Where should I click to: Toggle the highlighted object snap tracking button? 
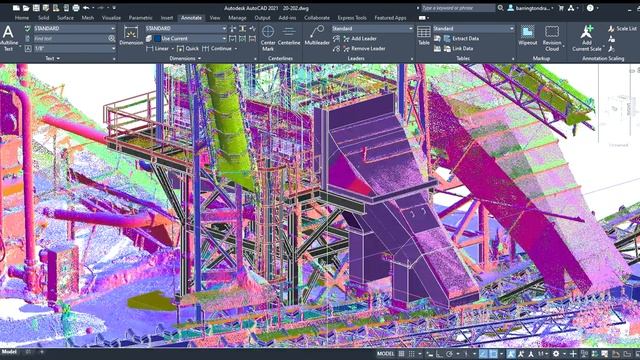[483, 354]
